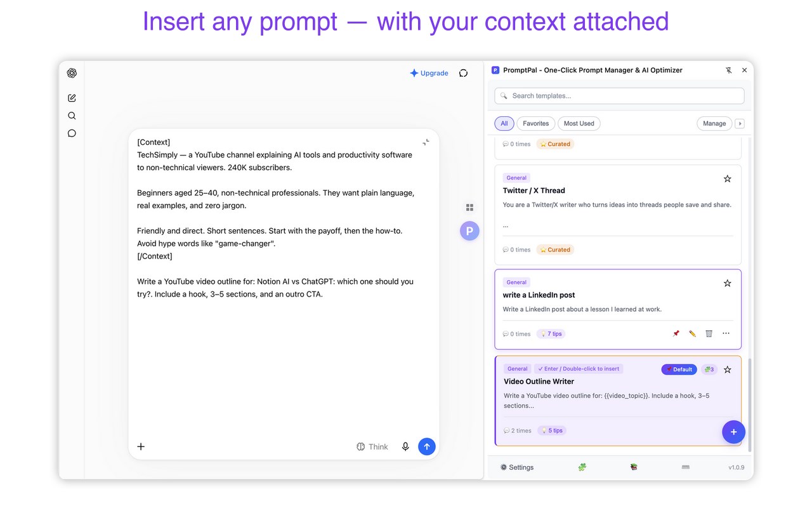Screen dimensions: 812x508
Task: Click the ChatGPT logo in sidebar
Action: (x=72, y=73)
